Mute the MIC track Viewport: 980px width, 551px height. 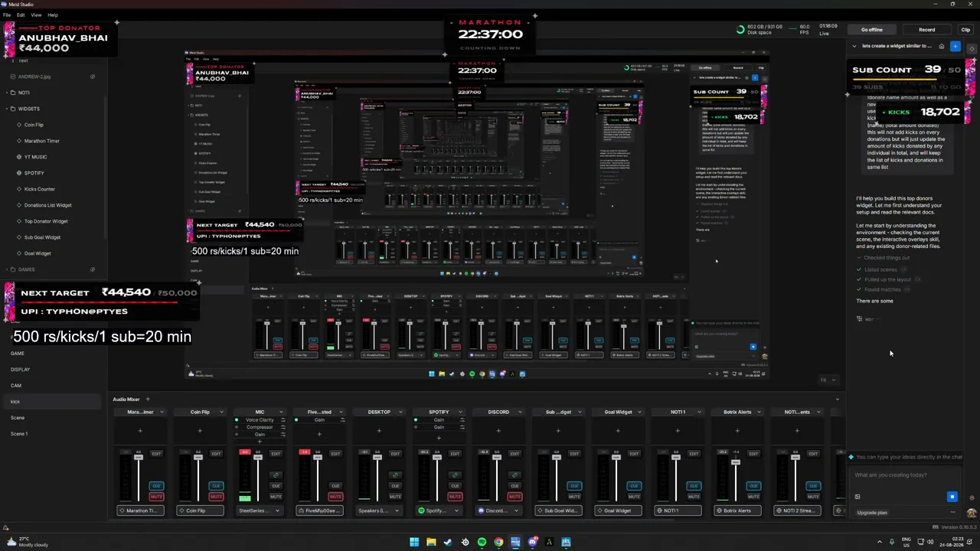click(276, 497)
